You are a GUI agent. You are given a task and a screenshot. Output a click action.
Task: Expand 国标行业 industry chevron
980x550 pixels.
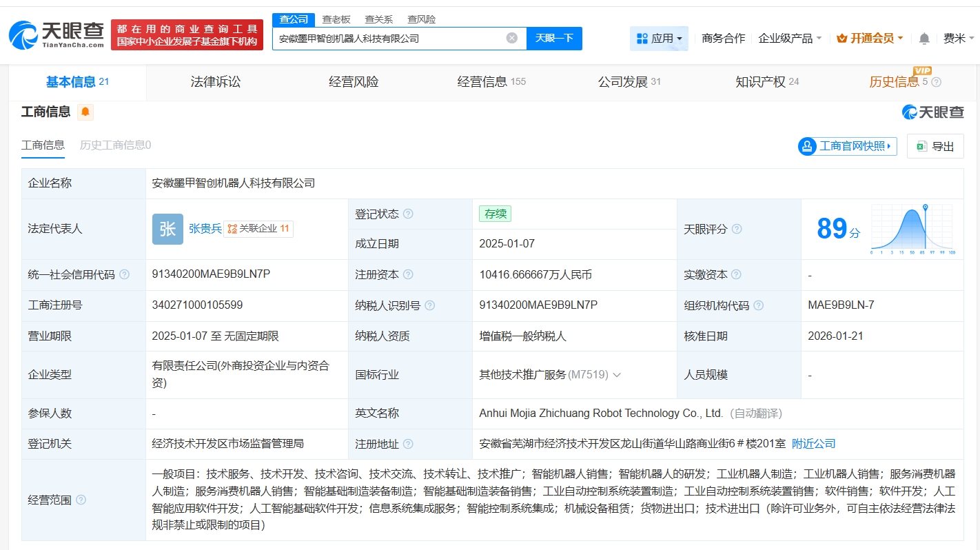[617, 375]
